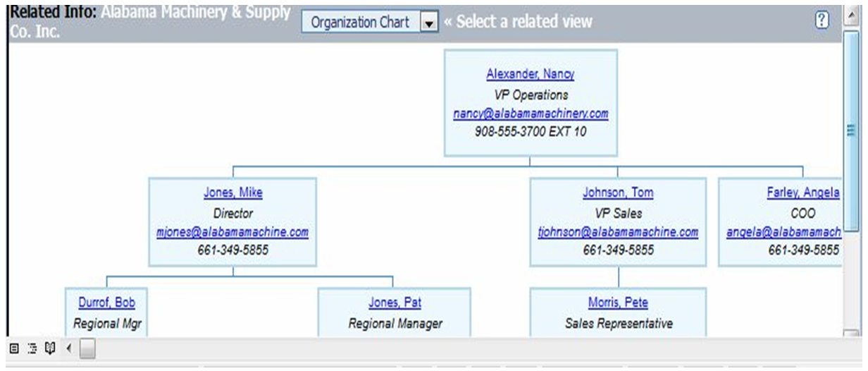This screenshot has height=371, width=868.
Task: Open the Morris, Pete contact link
Action: pyautogui.click(x=618, y=303)
